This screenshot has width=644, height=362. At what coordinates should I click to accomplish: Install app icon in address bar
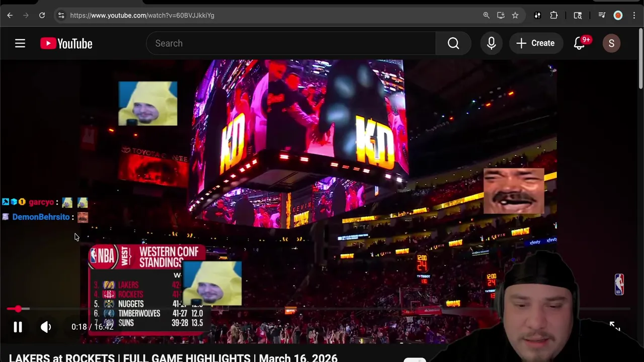tap(501, 16)
